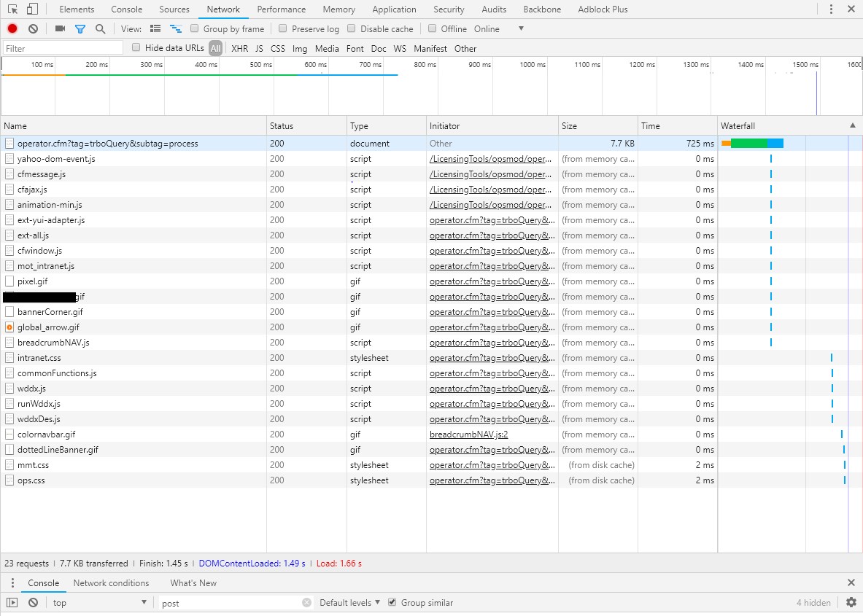Image resolution: width=863 pixels, height=616 pixels.
Task: Open the Performance tab
Action: point(282,9)
